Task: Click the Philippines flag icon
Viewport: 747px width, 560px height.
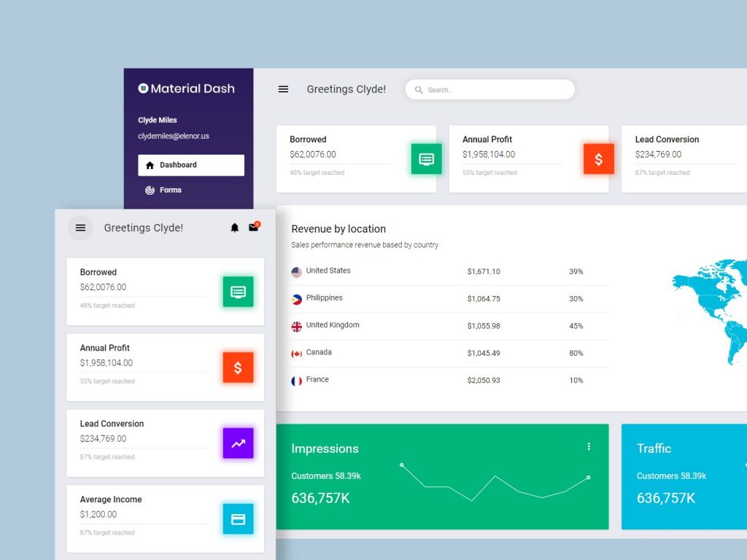Action: click(296, 300)
